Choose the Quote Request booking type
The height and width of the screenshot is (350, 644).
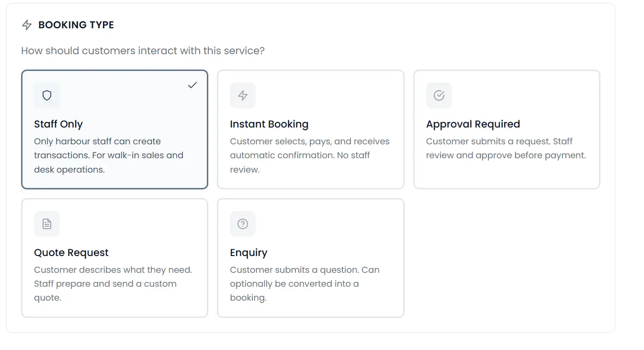tap(114, 258)
